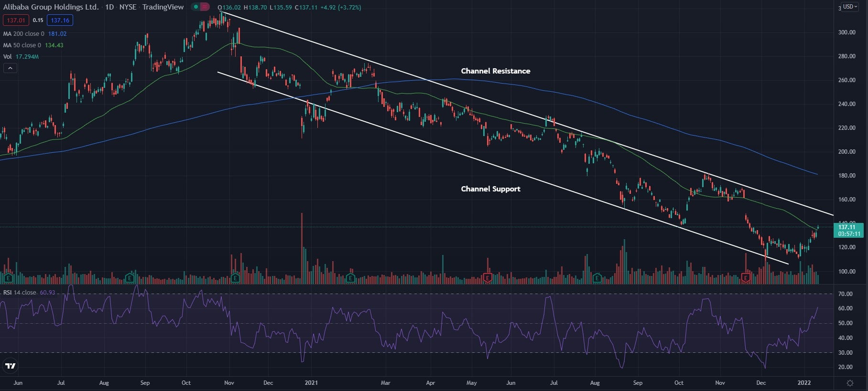Click the 200.00 price axis label
The height and width of the screenshot is (391, 868).
point(846,152)
